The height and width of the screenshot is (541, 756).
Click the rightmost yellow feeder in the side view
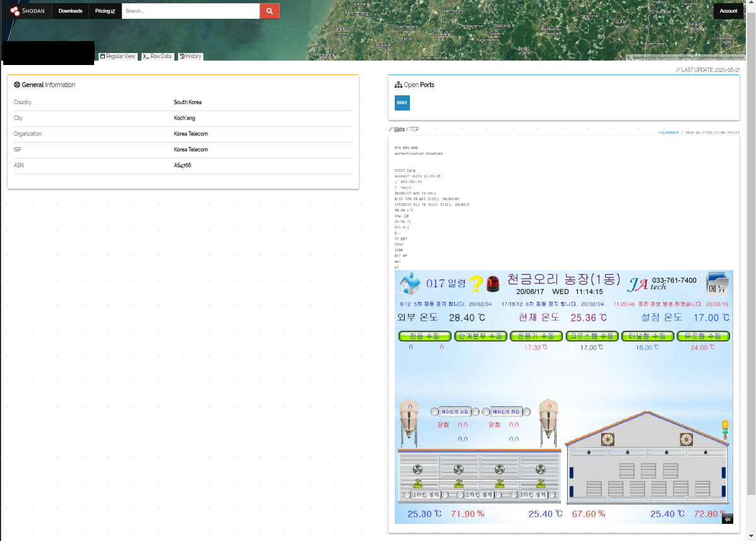pyautogui.click(x=541, y=483)
